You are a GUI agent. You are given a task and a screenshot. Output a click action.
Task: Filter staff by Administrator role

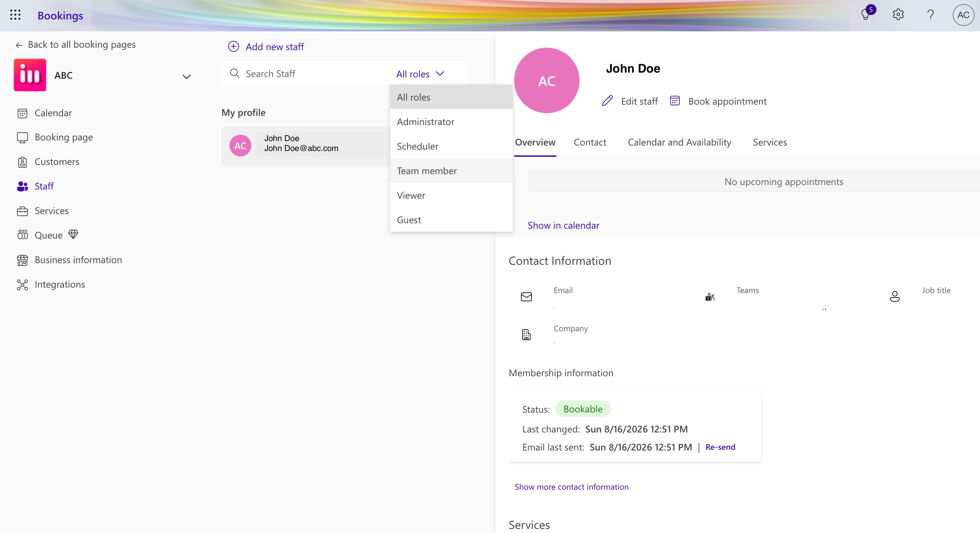pyautogui.click(x=451, y=121)
